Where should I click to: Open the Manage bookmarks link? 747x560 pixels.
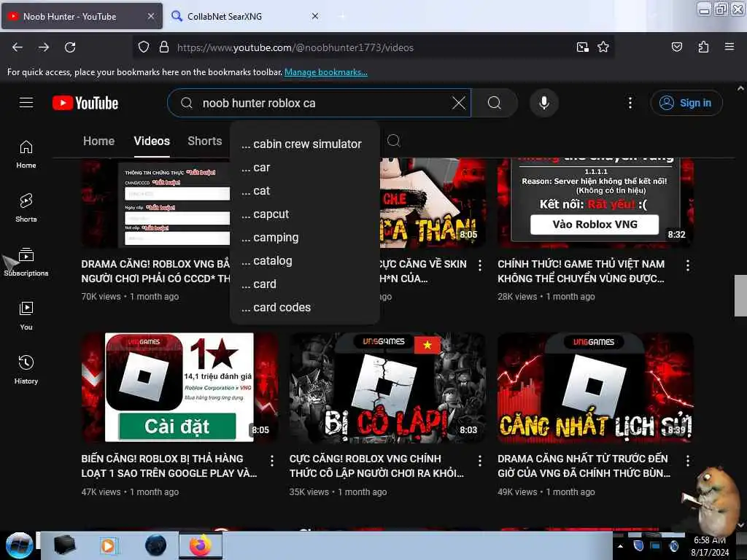click(325, 72)
